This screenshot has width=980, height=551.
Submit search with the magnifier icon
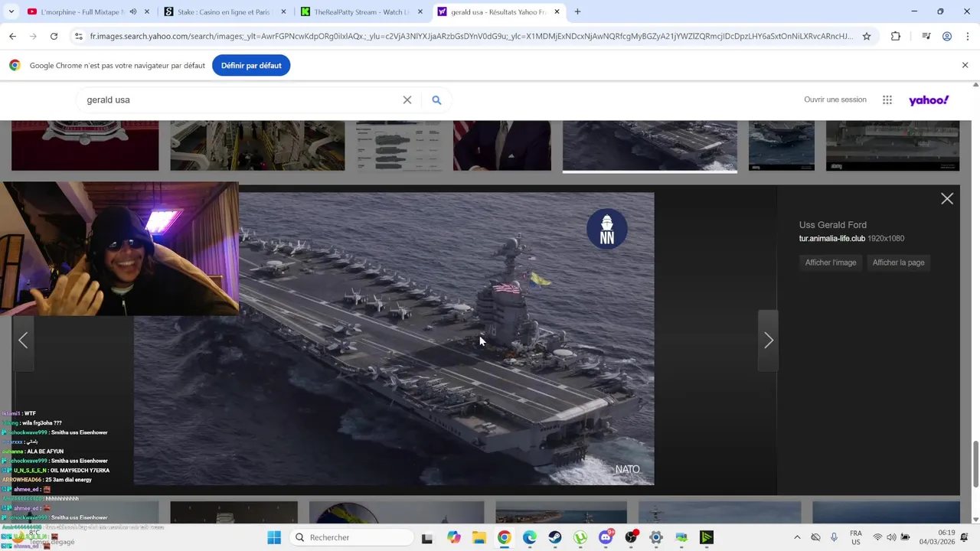(x=436, y=99)
